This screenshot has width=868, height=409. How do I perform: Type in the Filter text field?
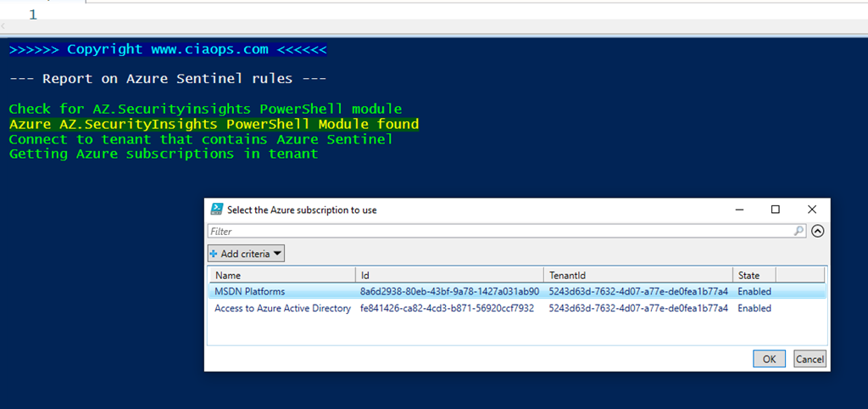pyautogui.click(x=500, y=231)
